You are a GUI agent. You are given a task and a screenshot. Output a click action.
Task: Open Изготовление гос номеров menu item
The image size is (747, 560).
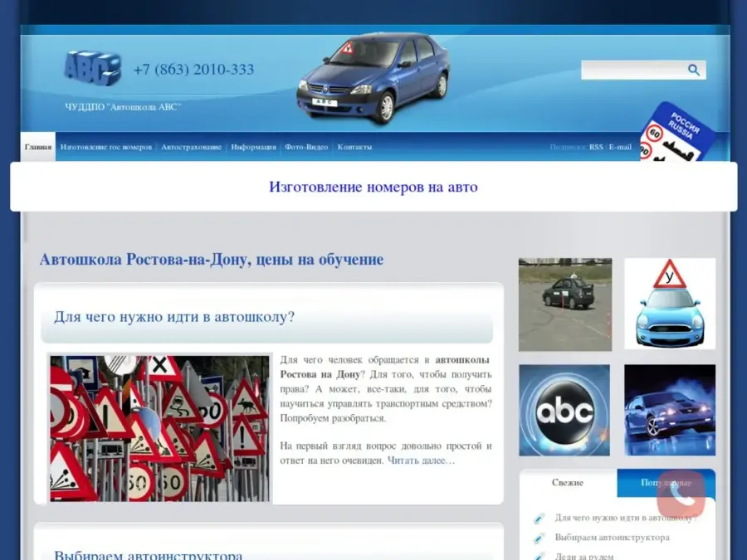click(x=106, y=147)
